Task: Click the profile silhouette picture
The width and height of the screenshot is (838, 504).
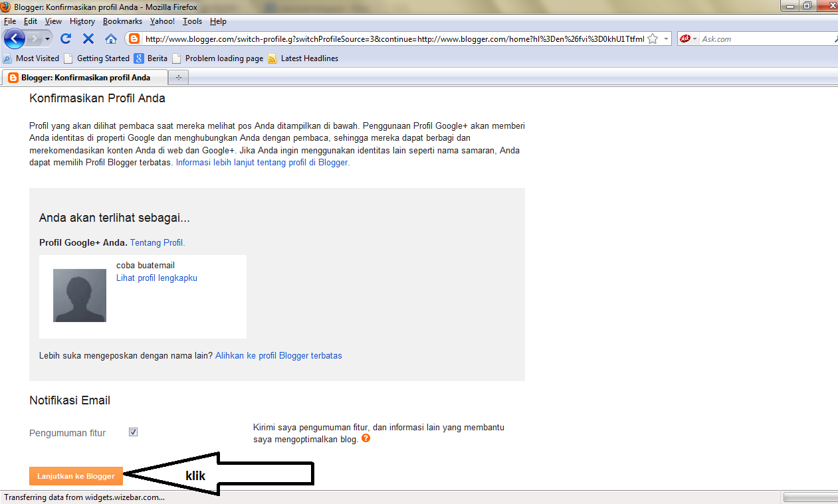Action: click(x=80, y=295)
